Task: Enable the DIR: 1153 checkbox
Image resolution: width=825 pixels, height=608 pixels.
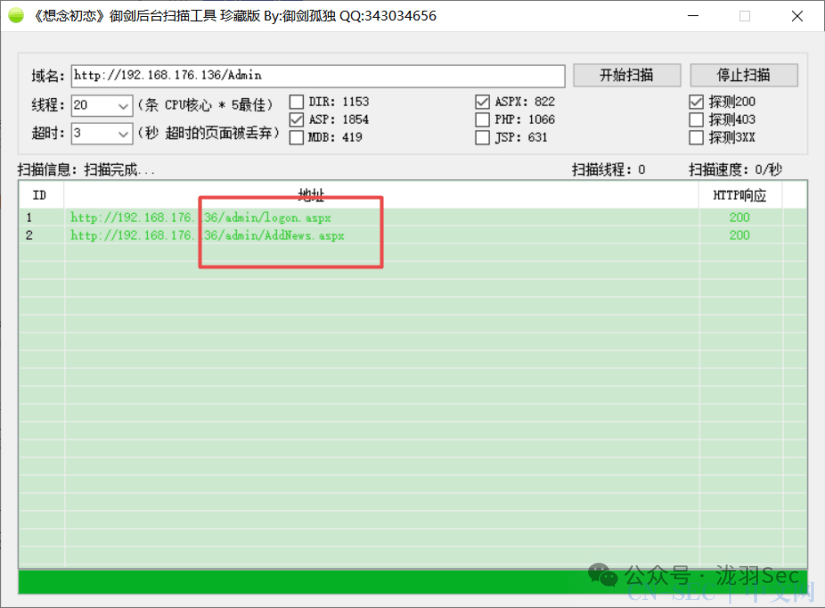Action: 297,102
